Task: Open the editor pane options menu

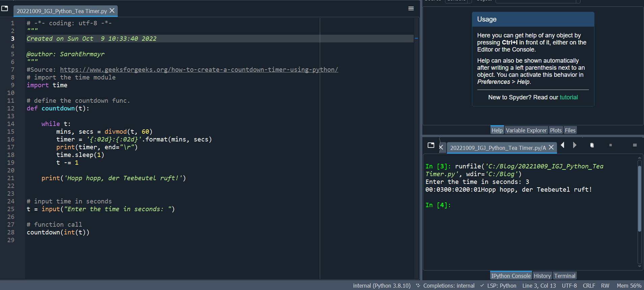Action: (411, 8)
